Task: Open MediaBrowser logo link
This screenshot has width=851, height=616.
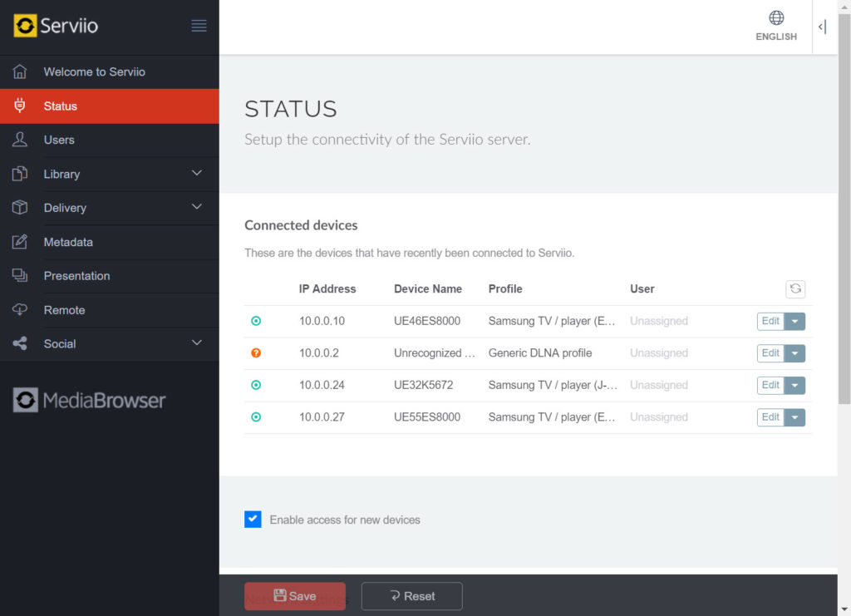Action: (x=90, y=400)
